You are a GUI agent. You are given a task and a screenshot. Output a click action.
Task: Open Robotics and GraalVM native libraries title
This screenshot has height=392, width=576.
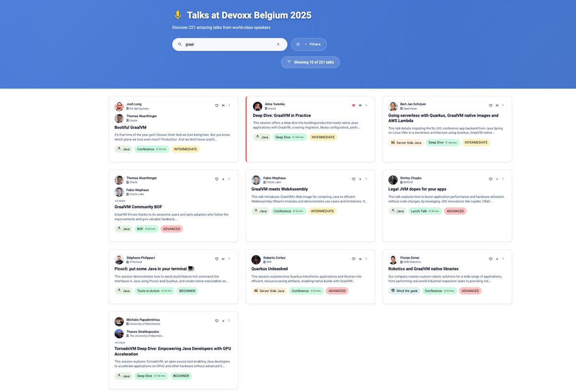pos(423,269)
